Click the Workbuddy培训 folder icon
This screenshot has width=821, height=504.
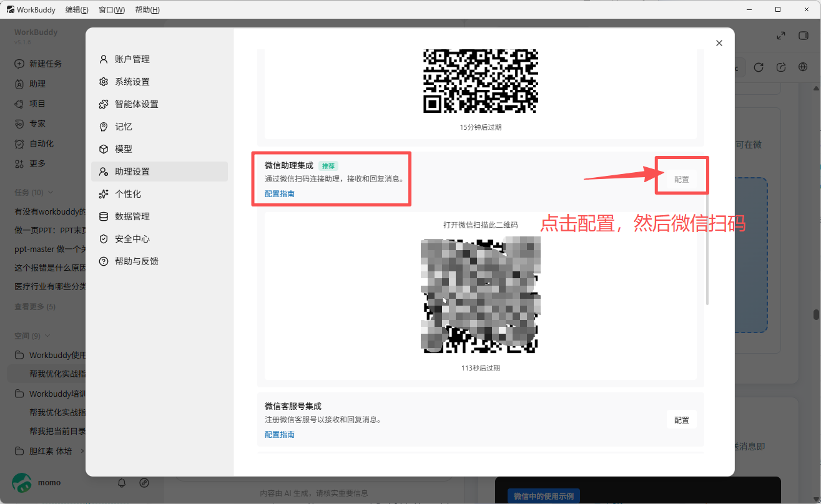[19, 394]
